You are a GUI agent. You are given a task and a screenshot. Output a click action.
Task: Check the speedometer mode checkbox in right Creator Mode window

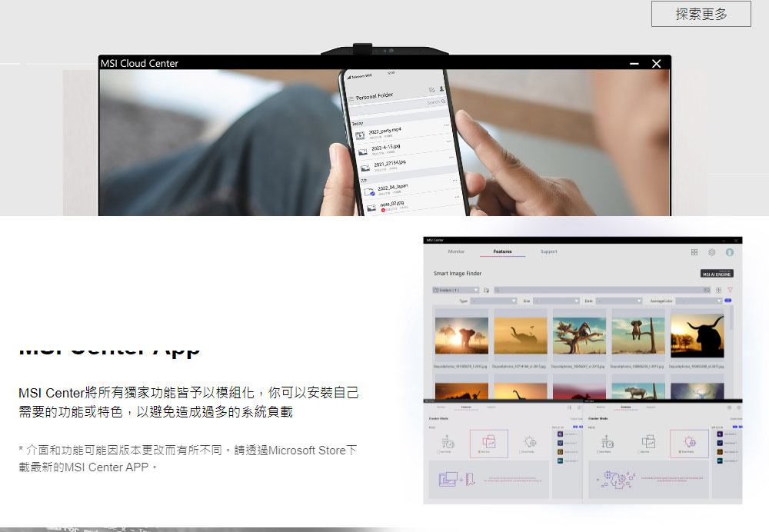click(598, 451)
